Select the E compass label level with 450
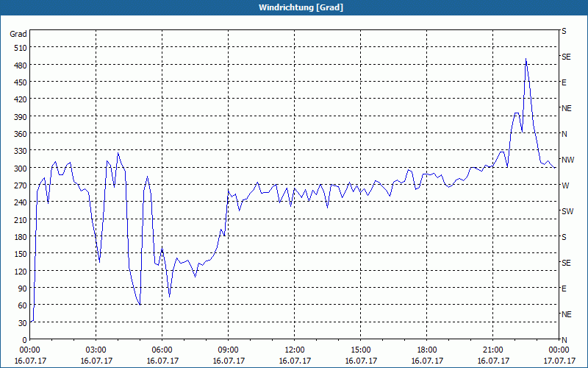The height and width of the screenshot is (368, 588). click(x=564, y=82)
